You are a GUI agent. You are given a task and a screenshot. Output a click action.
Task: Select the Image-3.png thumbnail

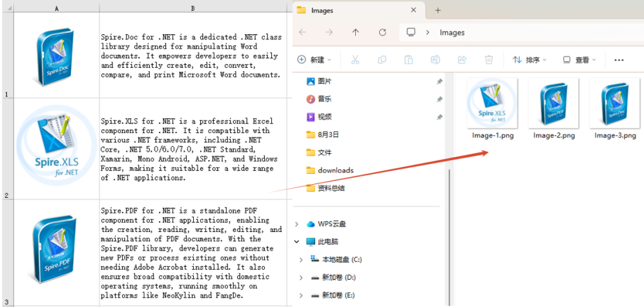[x=615, y=103]
